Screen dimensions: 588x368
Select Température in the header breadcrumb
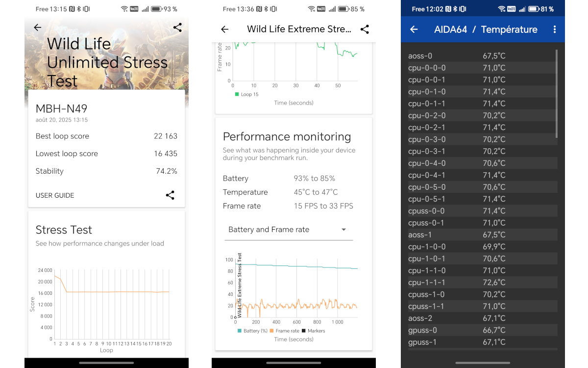[509, 29]
